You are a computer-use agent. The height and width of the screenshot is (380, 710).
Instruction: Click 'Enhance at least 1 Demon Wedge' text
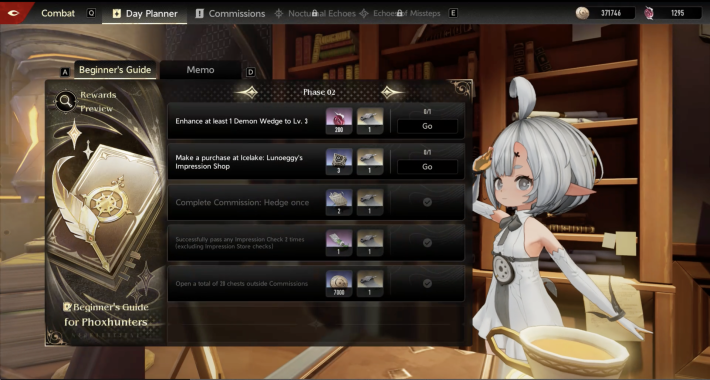[x=241, y=121]
